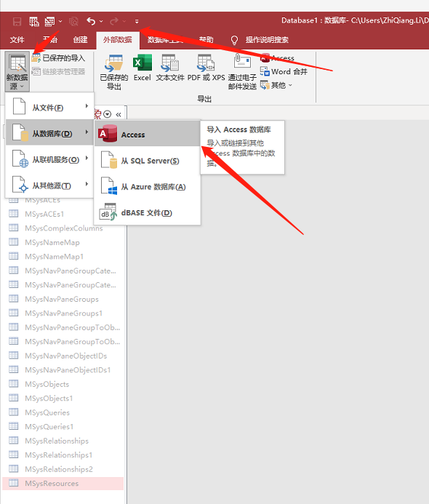
Task: Open the 新数据源 dropdown button
Action: pos(17,72)
